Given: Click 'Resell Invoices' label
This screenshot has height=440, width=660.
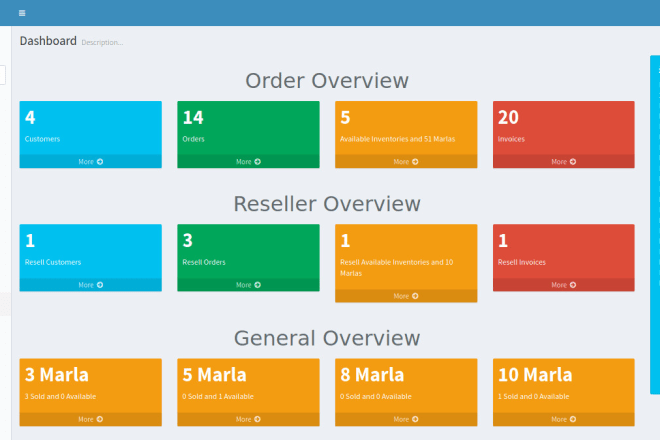Looking at the screenshot, I should [522, 262].
